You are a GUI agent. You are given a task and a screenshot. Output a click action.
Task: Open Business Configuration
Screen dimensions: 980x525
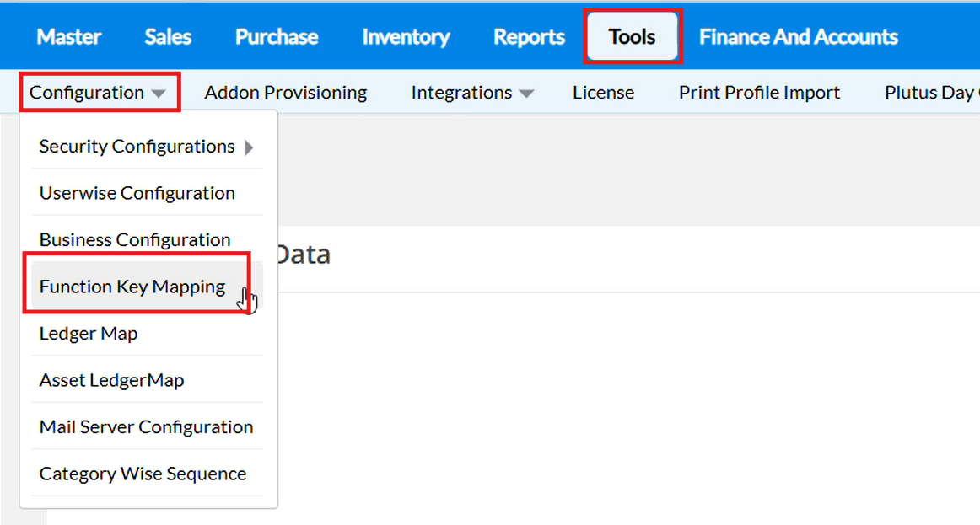click(x=135, y=239)
